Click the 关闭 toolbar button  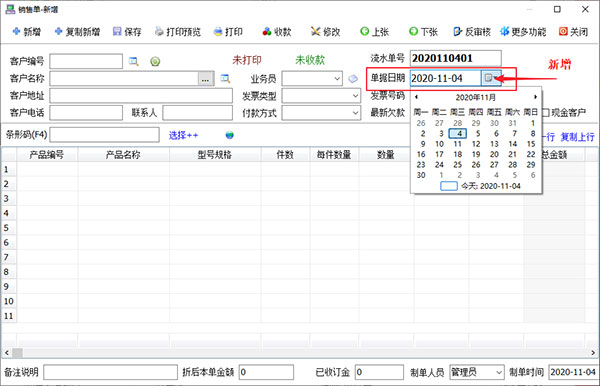pyautogui.click(x=573, y=32)
